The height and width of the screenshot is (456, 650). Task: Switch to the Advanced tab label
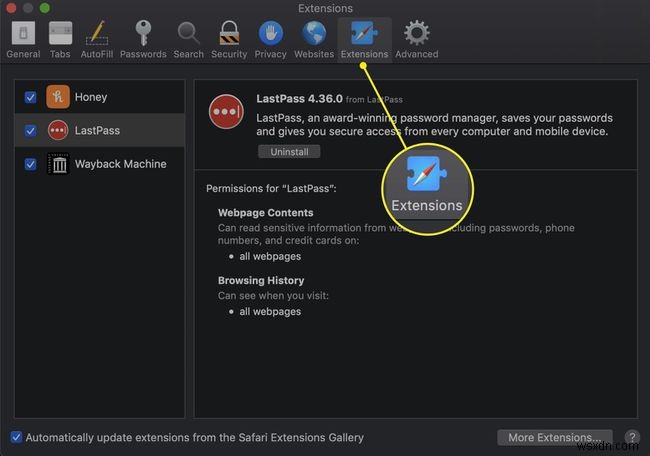coord(417,54)
